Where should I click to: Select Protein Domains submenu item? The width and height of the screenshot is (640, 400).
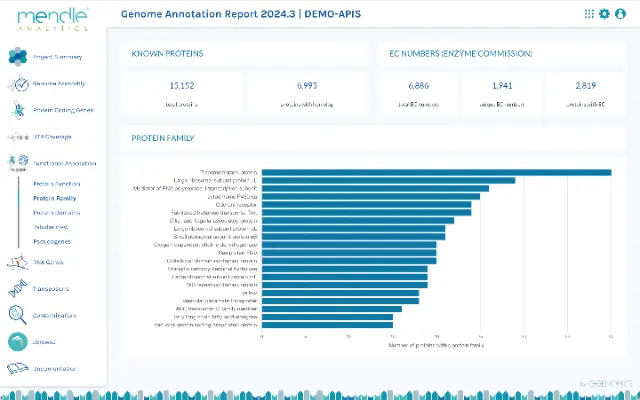coord(55,212)
